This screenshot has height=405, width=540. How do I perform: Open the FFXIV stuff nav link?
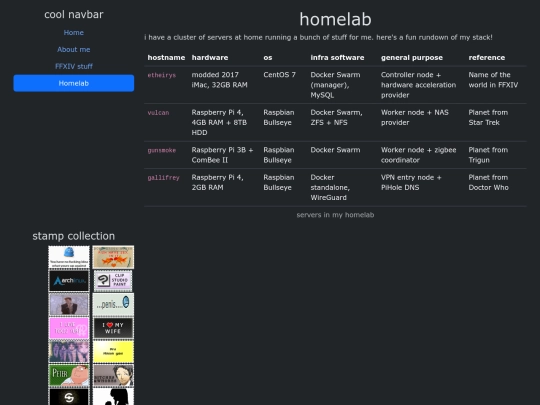pyautogui.click(x=74, y=66)
